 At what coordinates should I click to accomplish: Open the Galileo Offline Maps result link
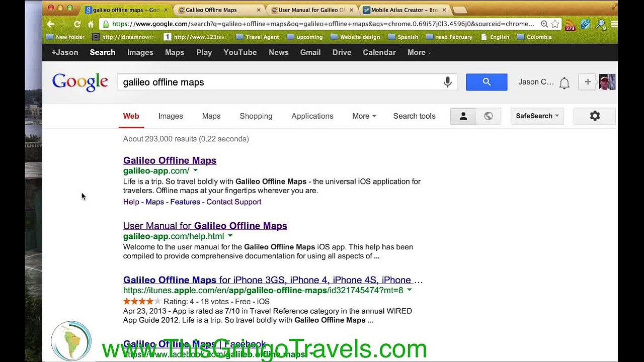170,160
